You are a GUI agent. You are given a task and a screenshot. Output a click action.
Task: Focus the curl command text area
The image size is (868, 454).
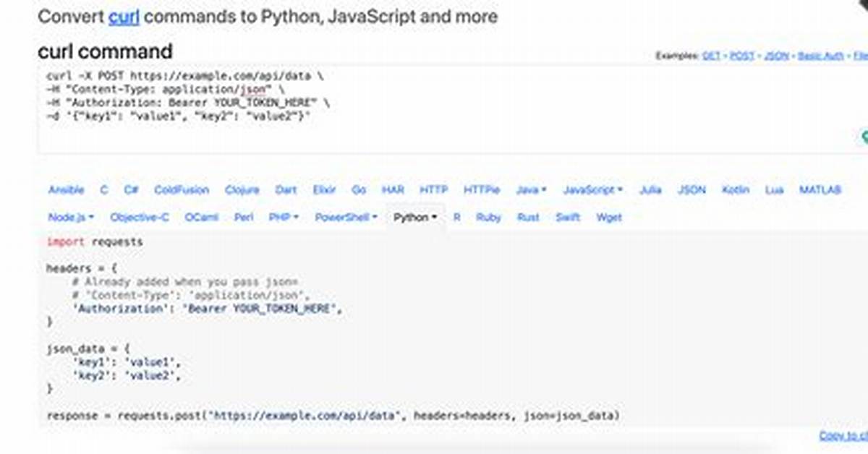coord(453,110)
